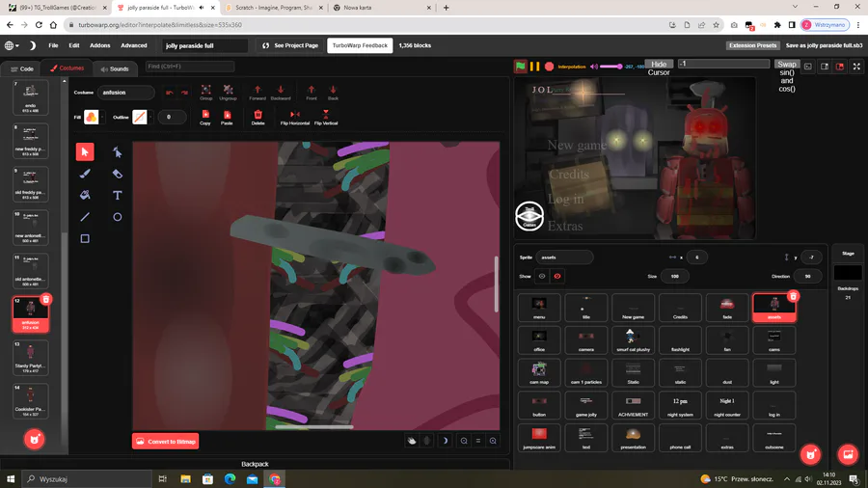The image size is (868, 488).
Task: Select the arrow Select tool
Action: click(85, 152)
